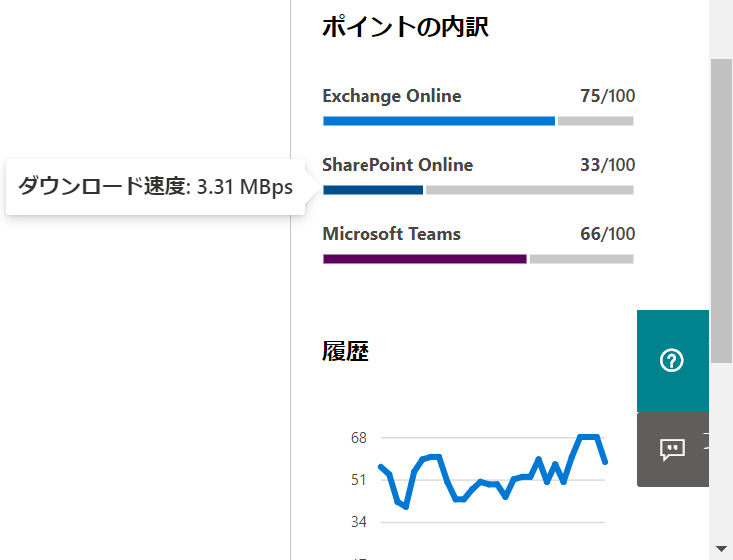Image resolution: width=733 pixels, height=560 pixels.
Task: Click the 履歴 heading
Action: click(x=346, y=351)
